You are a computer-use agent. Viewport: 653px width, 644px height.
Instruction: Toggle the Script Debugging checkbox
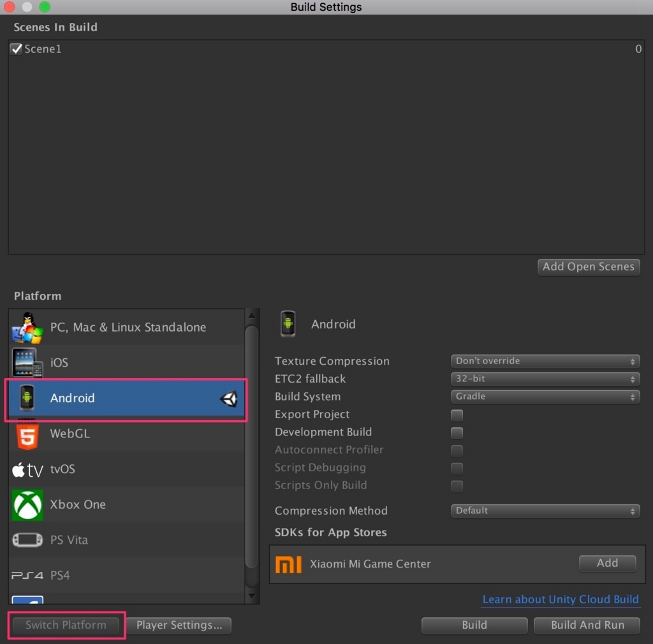tap(457, 468)
